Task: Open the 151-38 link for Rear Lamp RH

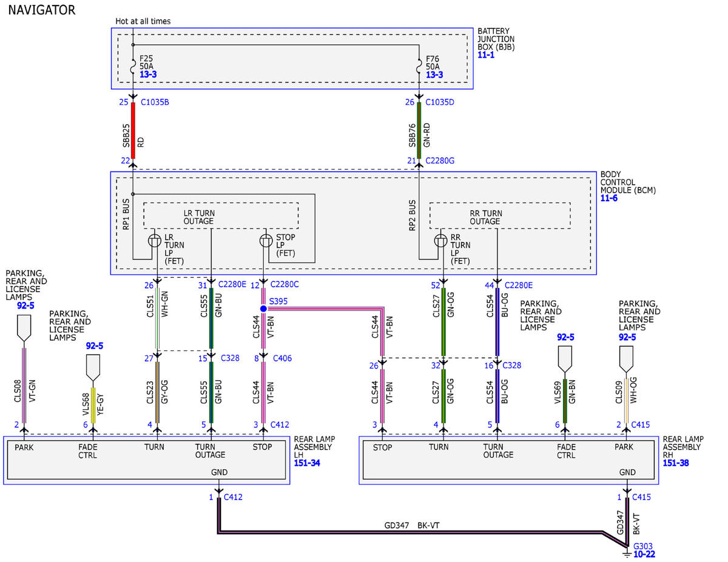Action: pos(676,463)
